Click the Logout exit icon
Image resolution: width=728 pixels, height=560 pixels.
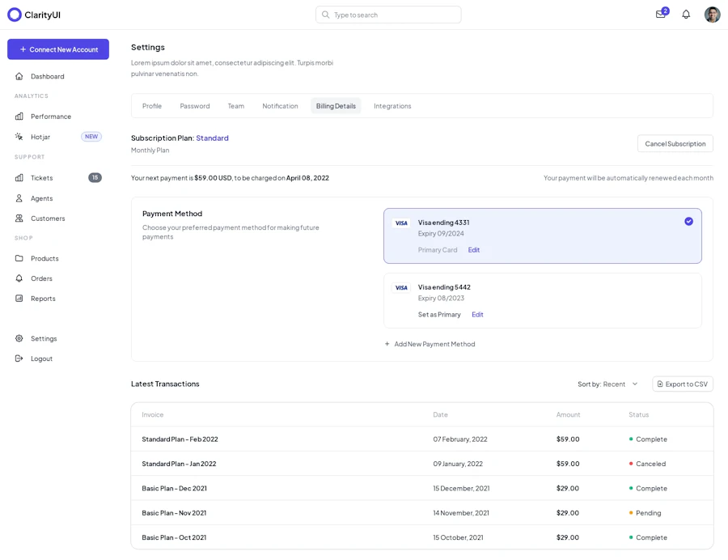coord(19,358)
